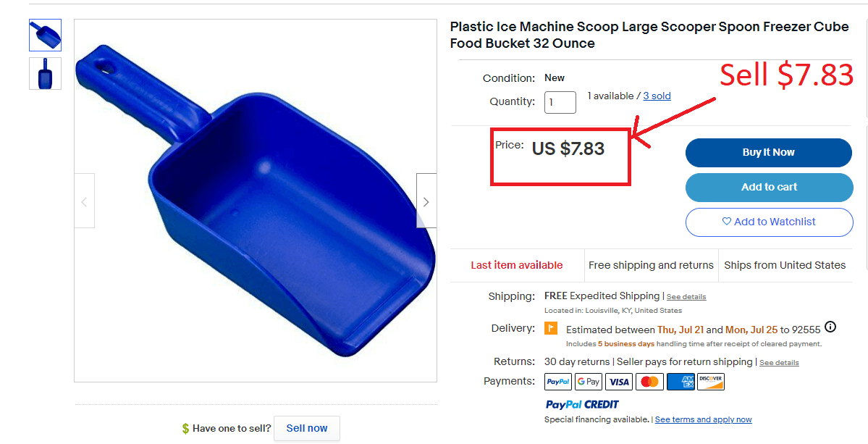This screenshot has height=444, width=868.
Task: Click the Visa card icon
Action: coord(619,382)
